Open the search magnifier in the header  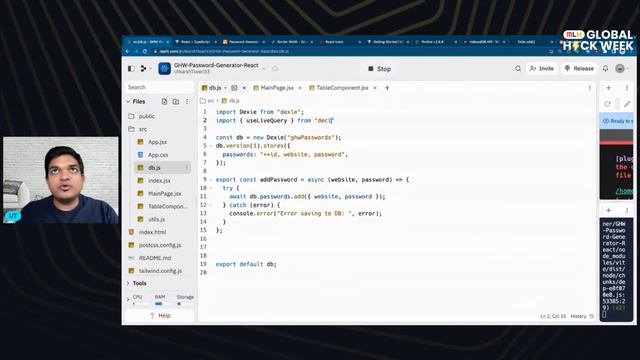pyautogui.click(x=518, y=69)
